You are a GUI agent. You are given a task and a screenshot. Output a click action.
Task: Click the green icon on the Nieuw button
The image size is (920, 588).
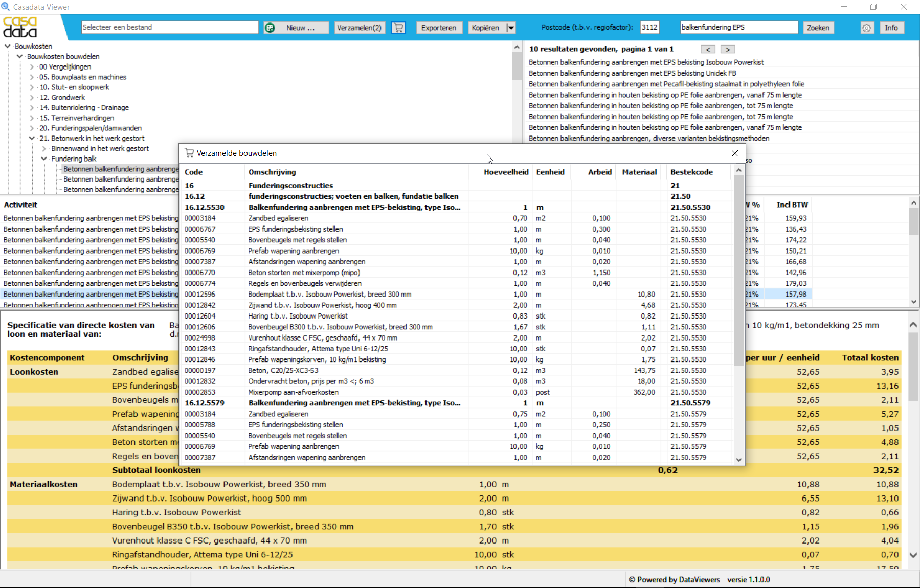click(270, 28)
